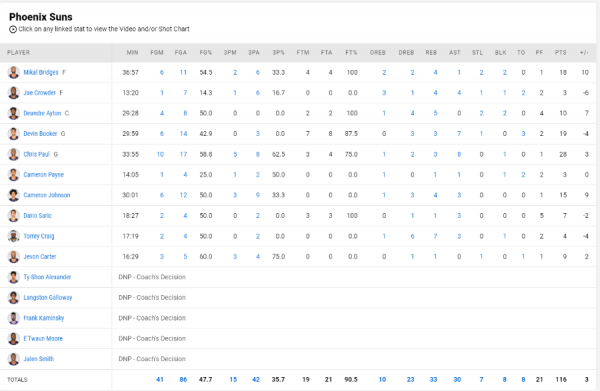View team total 41 field goals made
Viewport: 600px width, 391px height.
coord(160,380)
